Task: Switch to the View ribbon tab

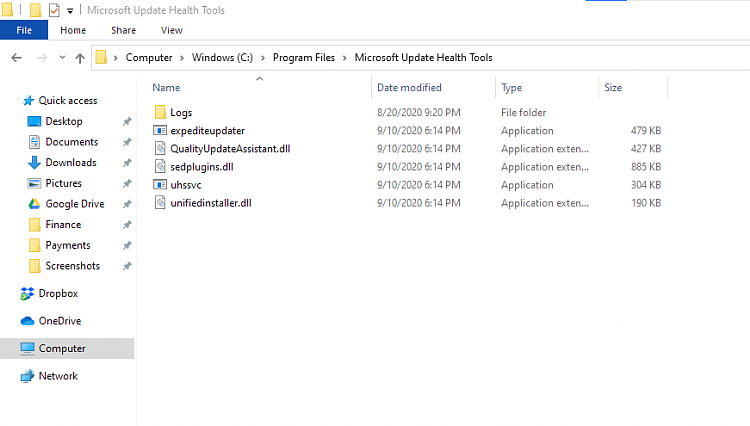Action: (172, 30)
